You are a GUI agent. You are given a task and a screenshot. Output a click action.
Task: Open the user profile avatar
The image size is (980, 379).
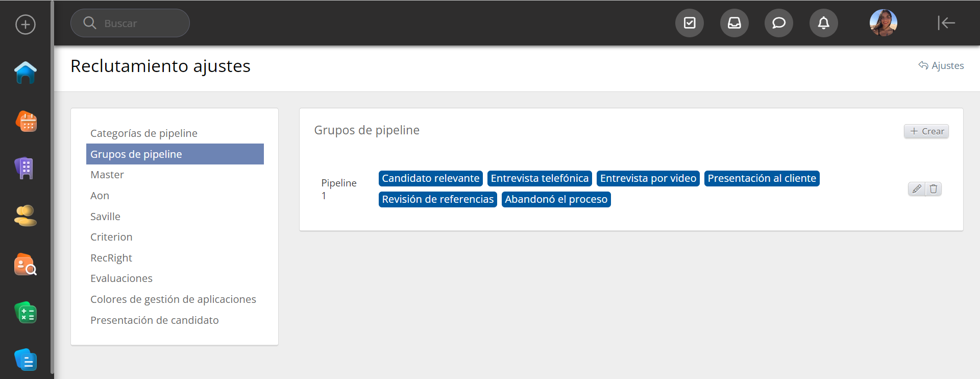click(x=883, y=23)
